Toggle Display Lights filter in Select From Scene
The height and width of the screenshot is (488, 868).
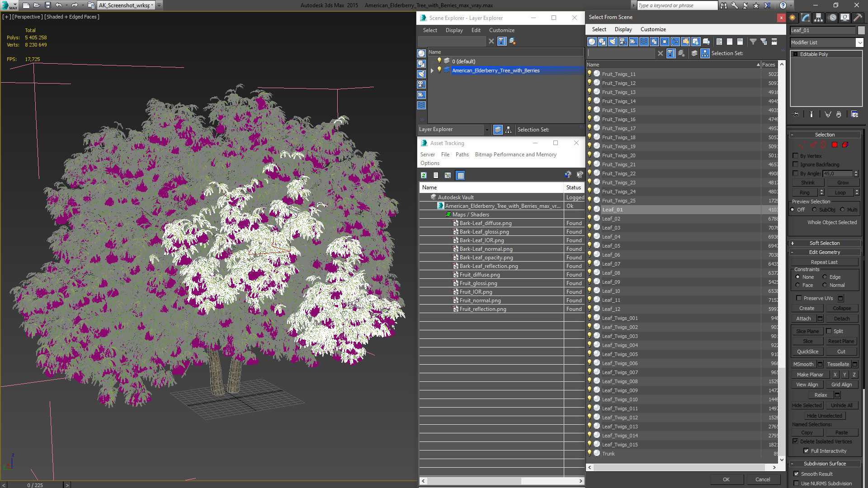tap(613, 42)
